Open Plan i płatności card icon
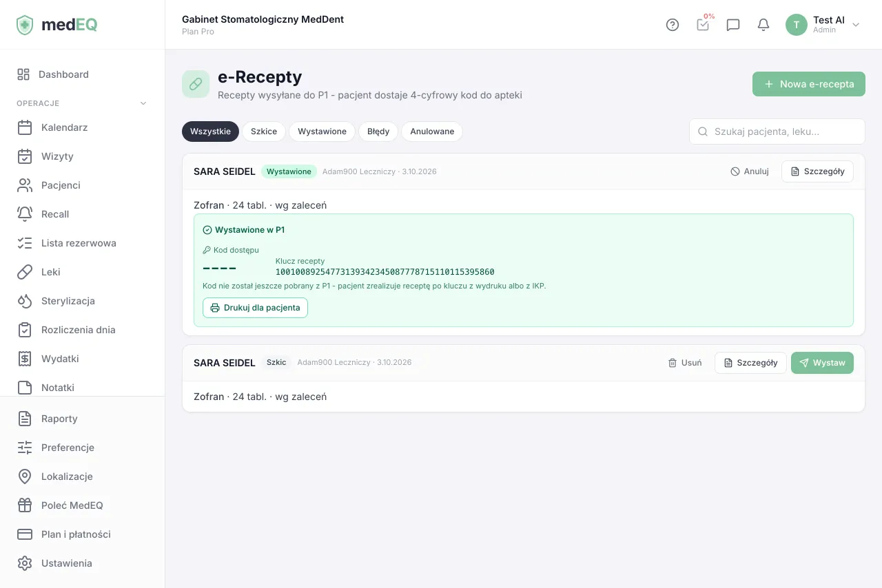 tap(25, 534)
